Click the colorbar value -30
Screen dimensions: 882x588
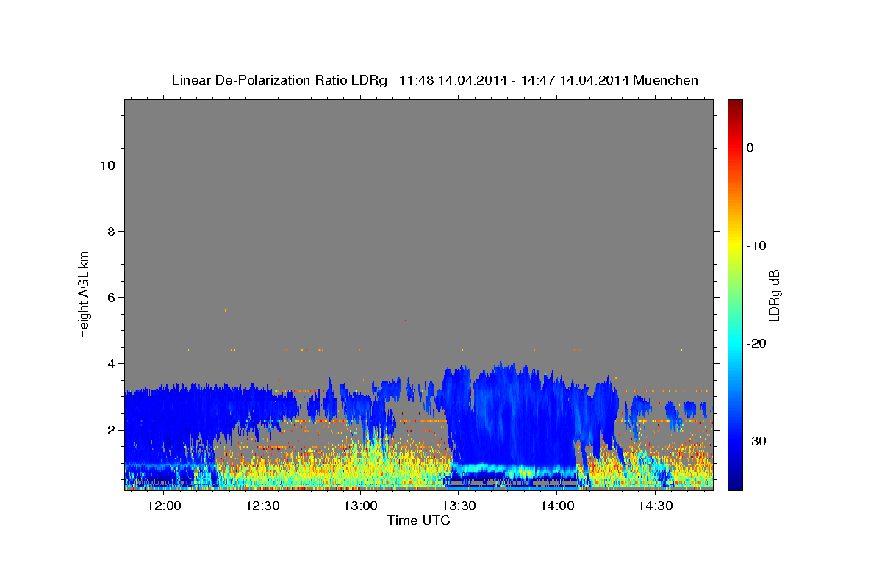(x=756, y=441)
